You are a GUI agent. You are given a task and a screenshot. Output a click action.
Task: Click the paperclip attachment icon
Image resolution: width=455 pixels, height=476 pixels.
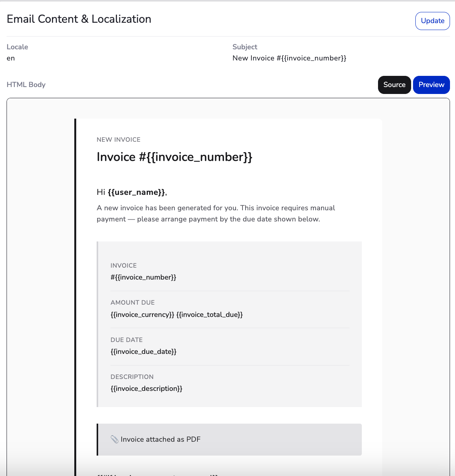point(114,439)
